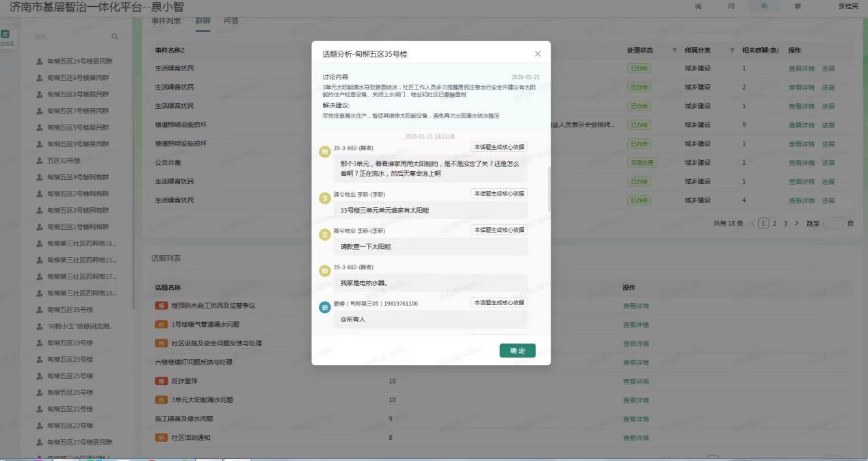
Task: Click the search magnifier icon in sidebar
Action: tap(115, 37)
